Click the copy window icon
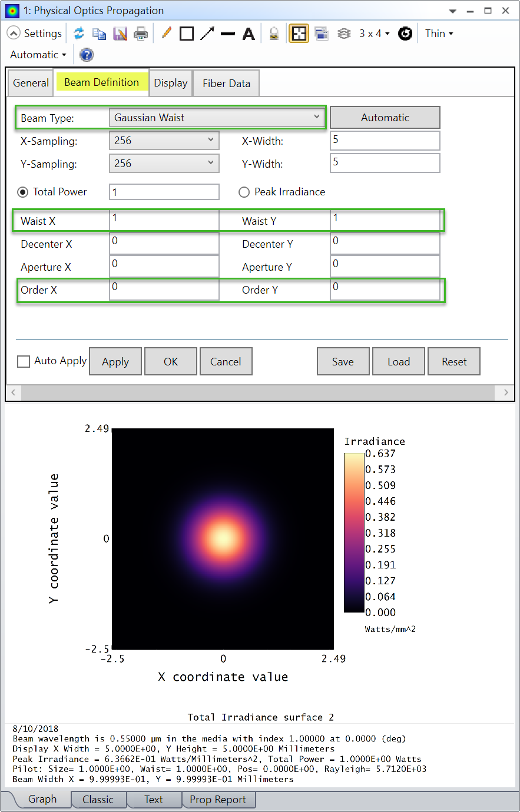Image resolution: width=520 pixels, height=812 pixels. coord(99,34)
